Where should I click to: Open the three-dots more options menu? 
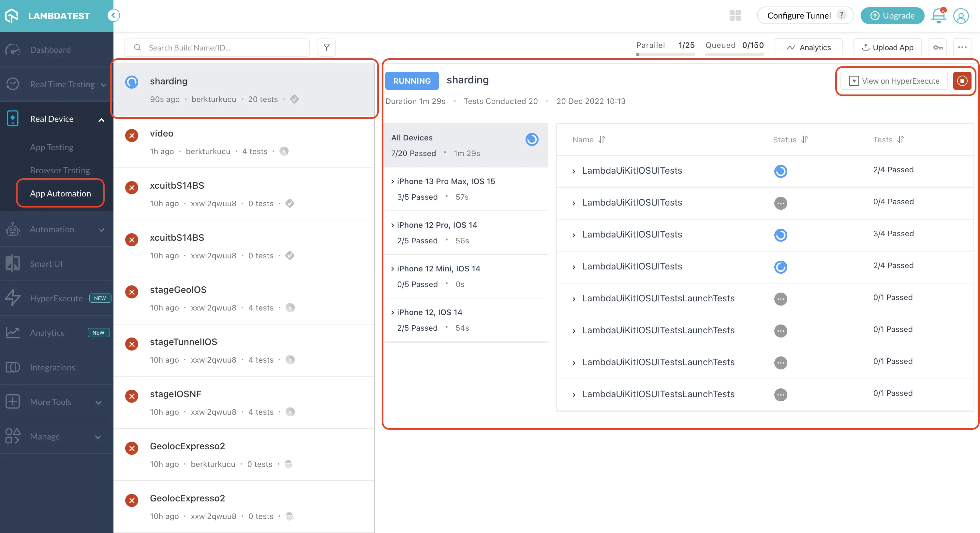[x=962, y=48]
